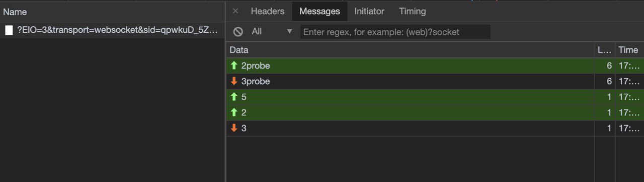Click the orange down arrow beside message 3

point(233,128)
